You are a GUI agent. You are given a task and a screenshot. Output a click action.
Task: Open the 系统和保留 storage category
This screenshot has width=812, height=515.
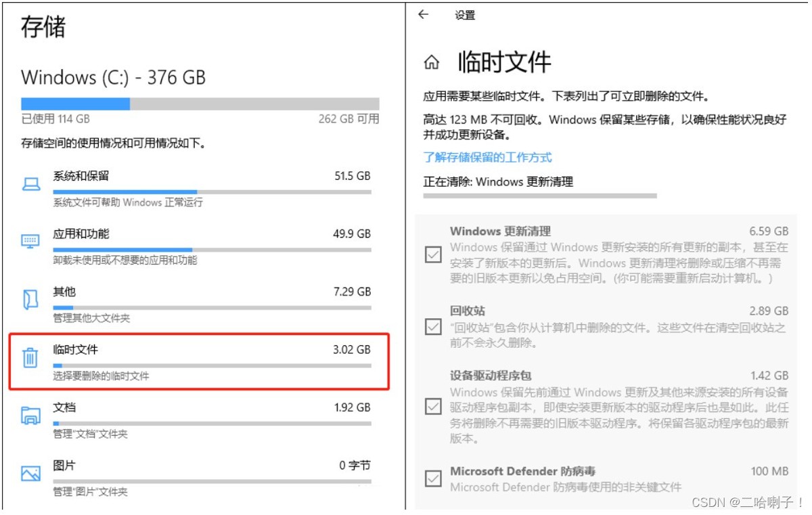pos(81,176)
